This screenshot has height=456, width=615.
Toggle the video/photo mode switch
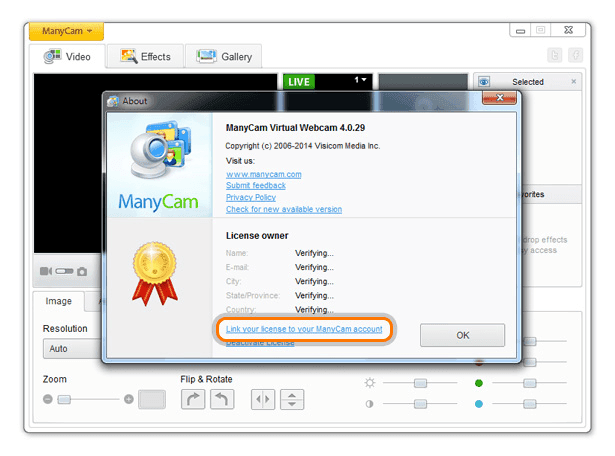point(64,271)
